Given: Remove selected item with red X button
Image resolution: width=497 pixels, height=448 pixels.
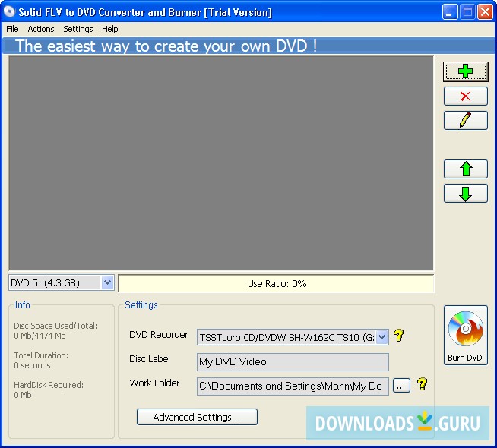Looking at the screenshot, I should coord(465,96).
